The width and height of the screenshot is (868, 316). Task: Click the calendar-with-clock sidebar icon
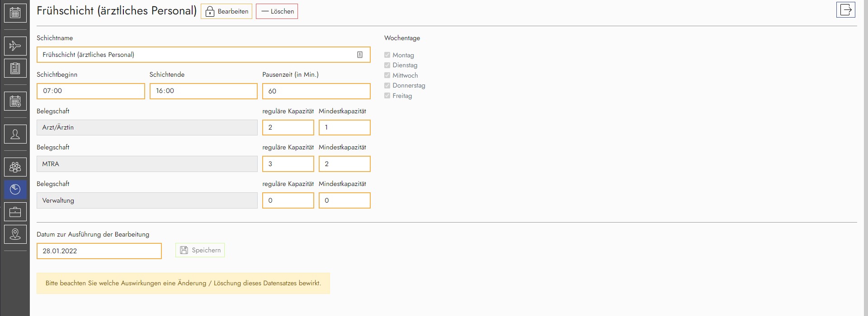click(15, 101)
